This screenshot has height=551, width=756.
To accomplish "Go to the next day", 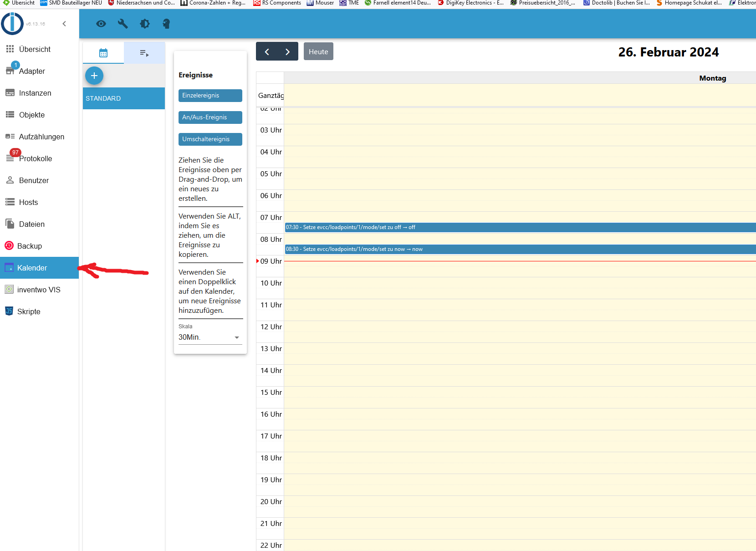I will [x=288, y=51].
